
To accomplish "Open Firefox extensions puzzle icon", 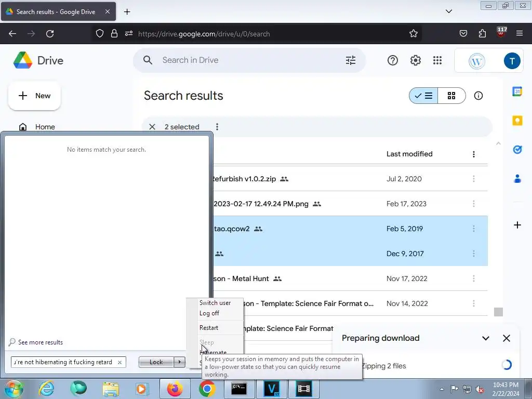I will coord(482,34).
